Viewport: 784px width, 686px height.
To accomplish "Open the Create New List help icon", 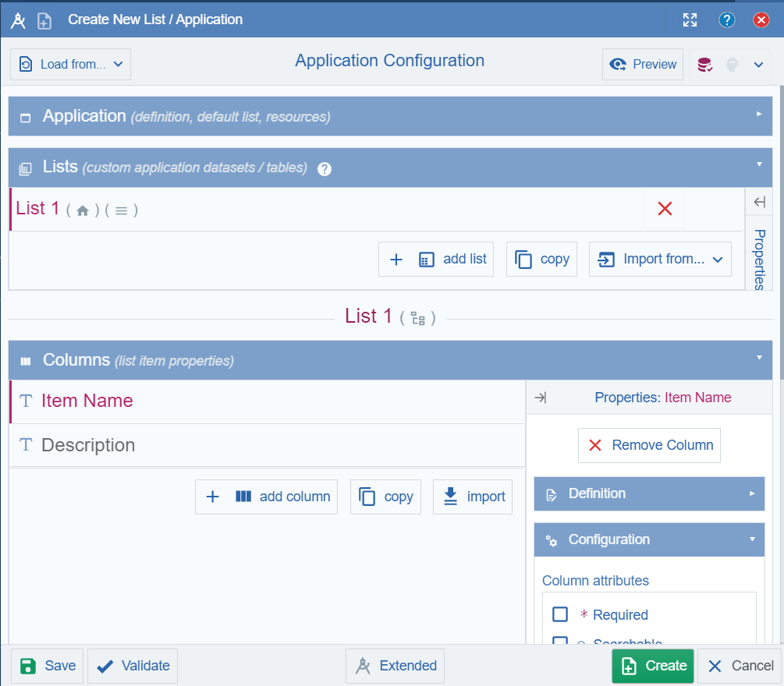I will [x=726, y=20].
